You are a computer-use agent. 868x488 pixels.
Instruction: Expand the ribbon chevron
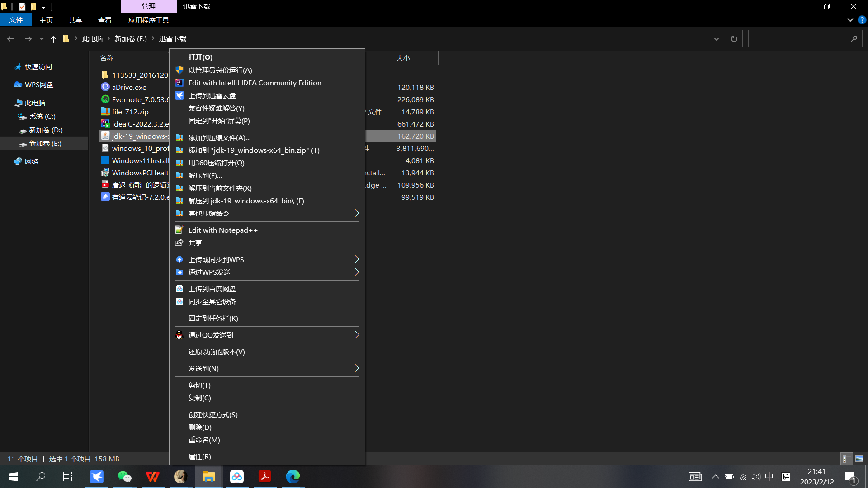850,20
